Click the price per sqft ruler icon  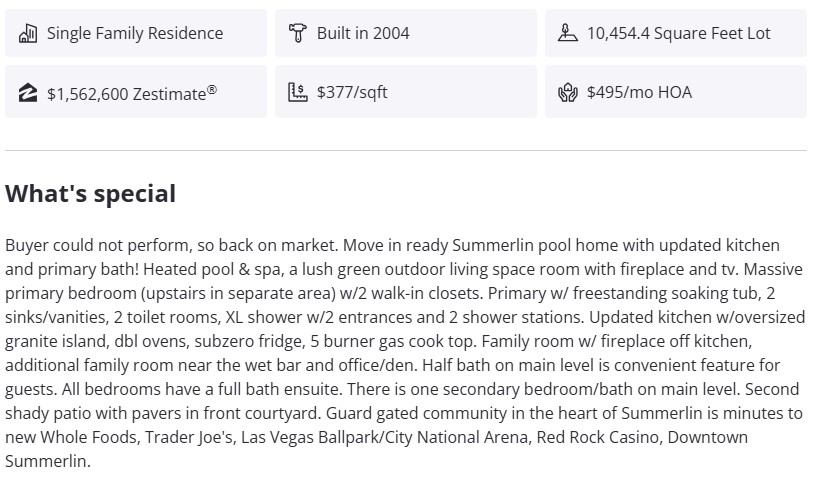coord(297,93)
